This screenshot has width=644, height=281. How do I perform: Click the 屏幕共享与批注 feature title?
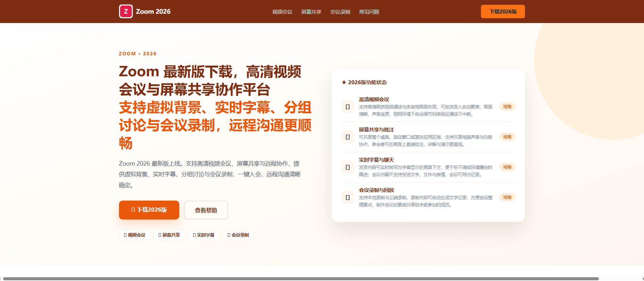tap(376, 130)
